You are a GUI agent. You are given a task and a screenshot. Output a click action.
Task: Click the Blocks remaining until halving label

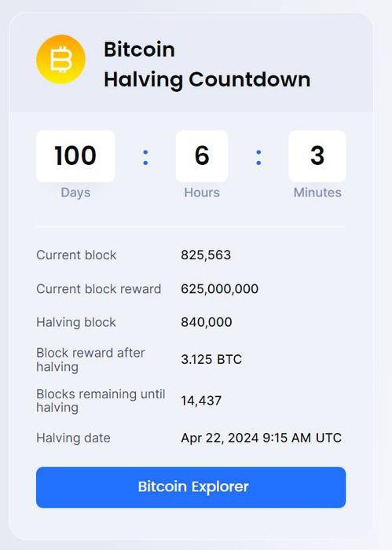click(101, 401)
